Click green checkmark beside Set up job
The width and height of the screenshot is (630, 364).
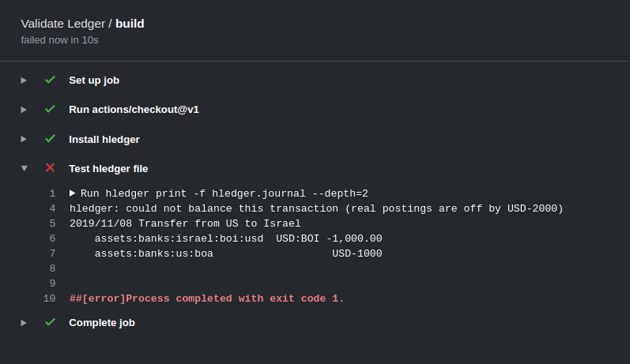51,80
